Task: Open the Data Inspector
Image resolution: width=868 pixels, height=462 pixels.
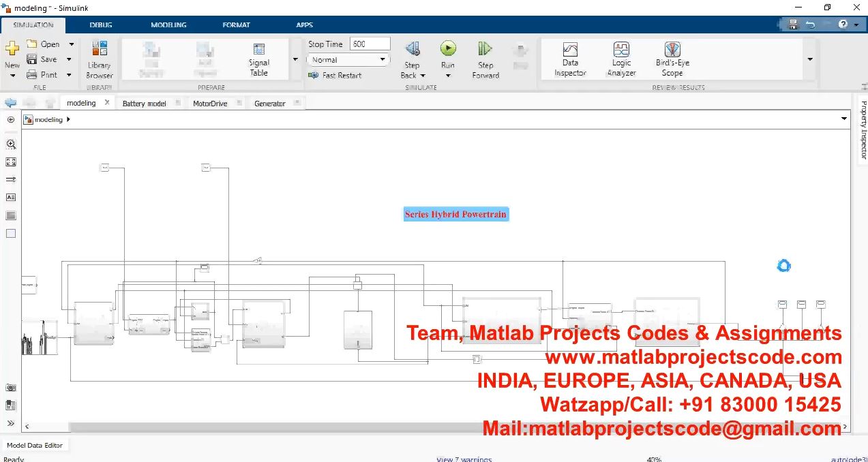Action: [570, 60]
